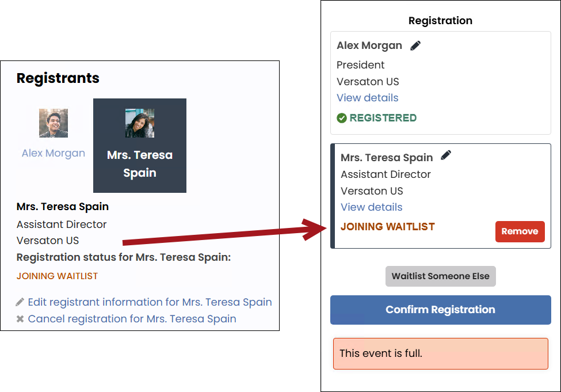Click the pencil icon beside Mrs. Teresa Spain
Image resolution: width=561 pixels, height=392 pixels.
click(x=446, y=155)
